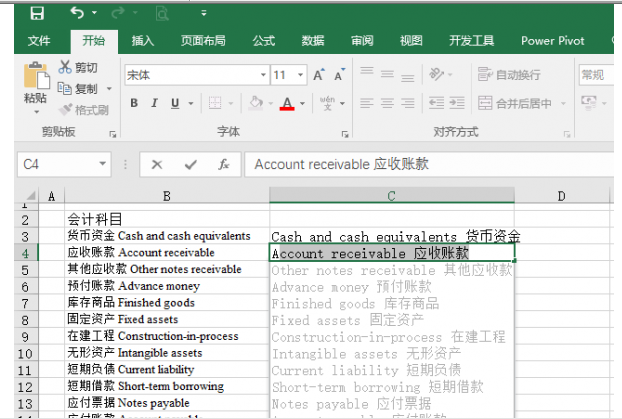Click the text orientation icon
This screenshot has height=419, width=622.
pos(437,74)
